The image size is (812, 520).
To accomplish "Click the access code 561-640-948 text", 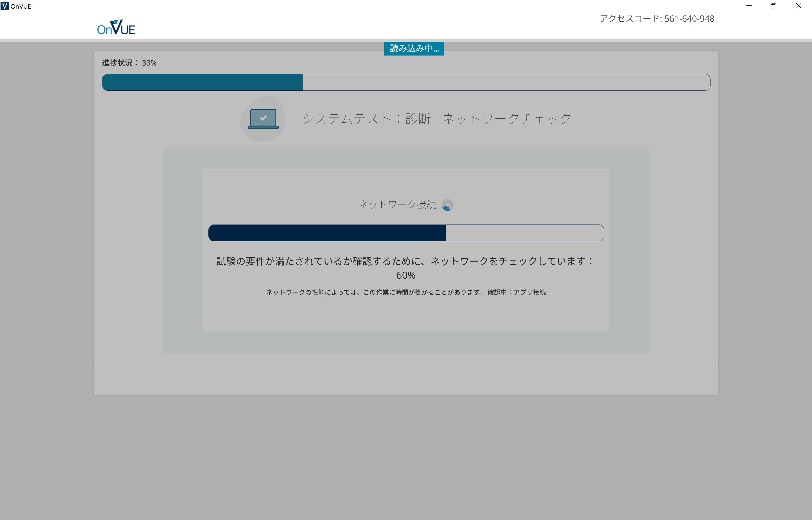I will click(x=657, y=19).
